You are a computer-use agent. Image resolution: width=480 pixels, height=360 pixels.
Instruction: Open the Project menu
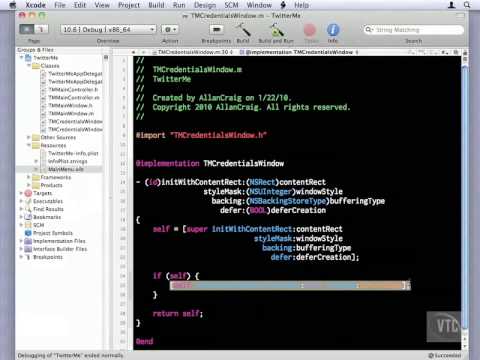tap(129, 5)
